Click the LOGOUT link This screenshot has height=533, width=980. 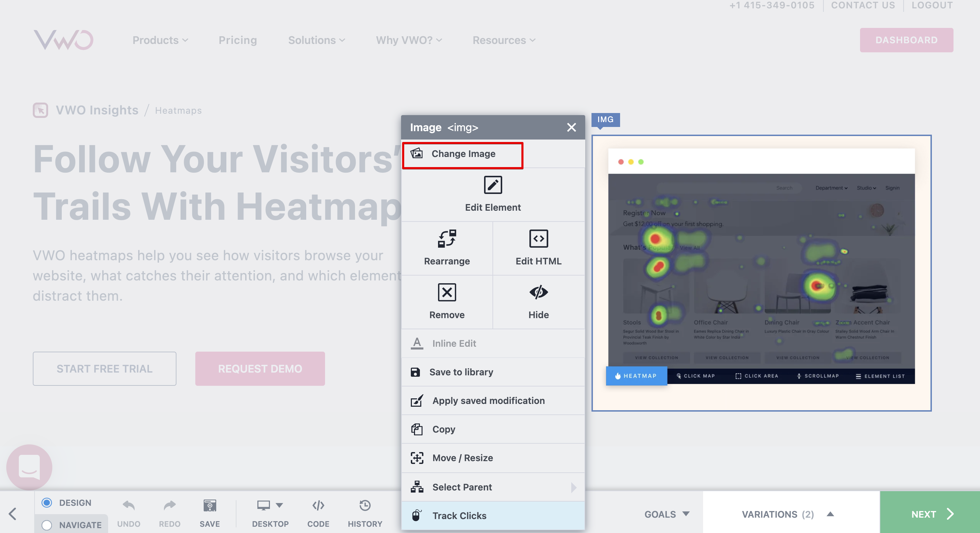[x=932, y=5]
